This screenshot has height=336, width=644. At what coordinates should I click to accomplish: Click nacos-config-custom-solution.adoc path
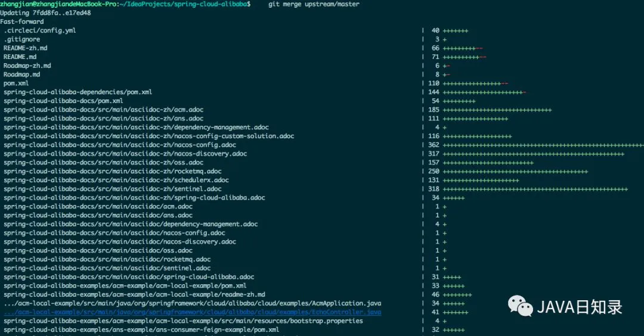pyautogui.click(x=149, y=136)
